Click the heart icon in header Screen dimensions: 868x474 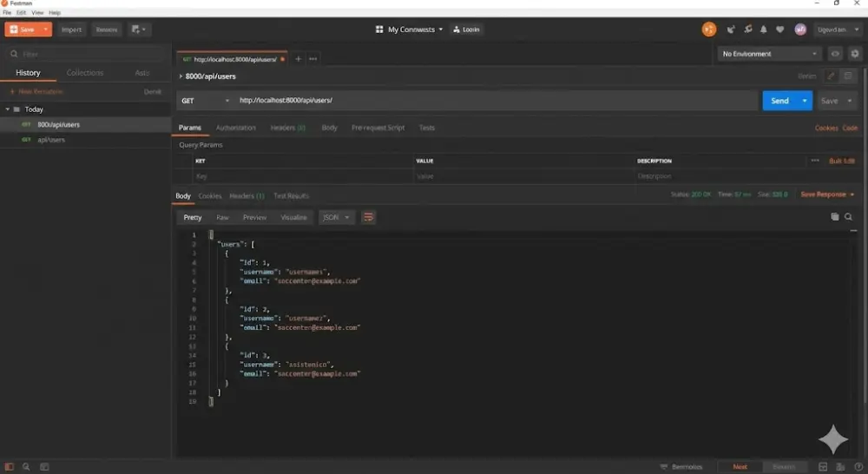[x=779, y=30]
